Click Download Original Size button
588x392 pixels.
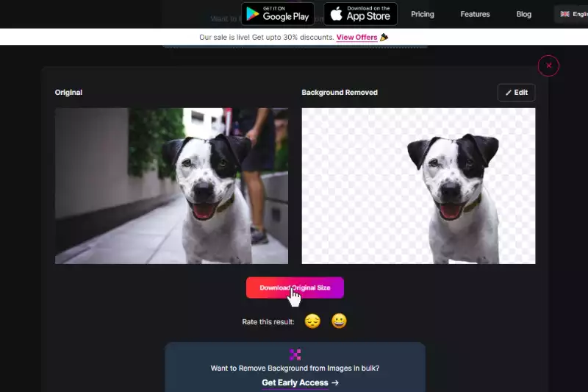pos(295,288)
